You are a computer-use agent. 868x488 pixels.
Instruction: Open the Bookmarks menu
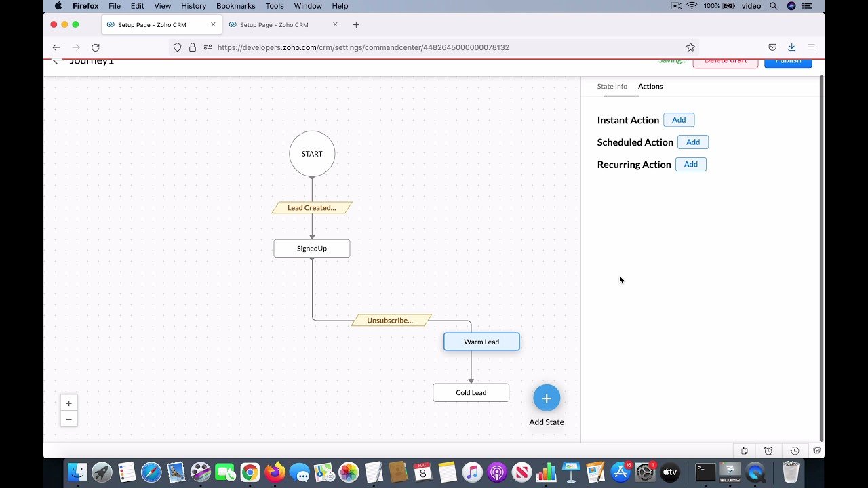click(x=235, y=6)
